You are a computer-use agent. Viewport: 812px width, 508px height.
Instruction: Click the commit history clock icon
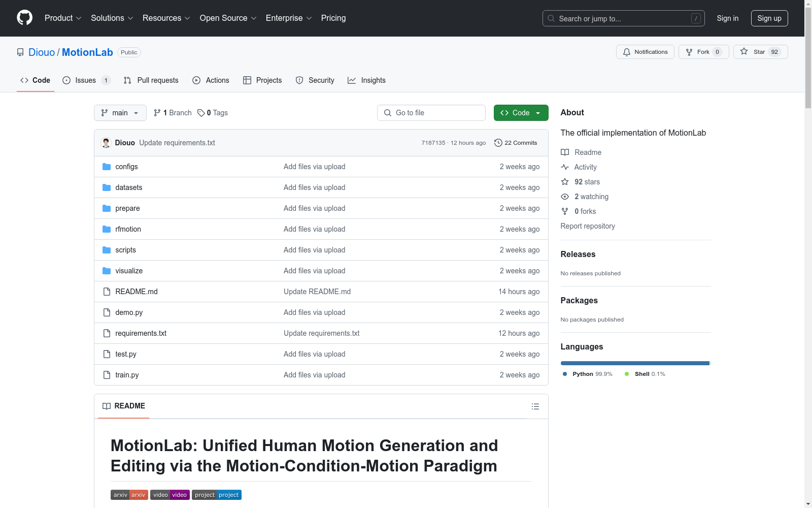(498, 143)
